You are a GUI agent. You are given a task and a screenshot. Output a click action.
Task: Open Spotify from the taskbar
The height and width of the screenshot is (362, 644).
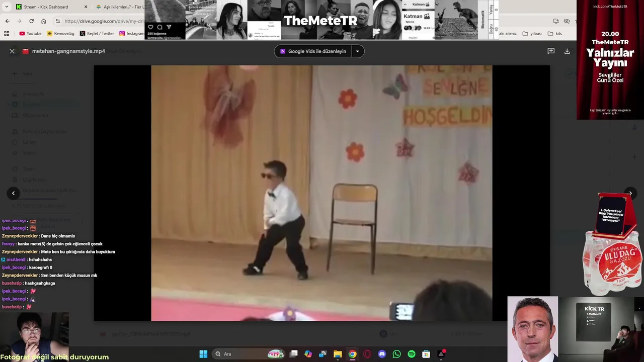click(412, 354)
